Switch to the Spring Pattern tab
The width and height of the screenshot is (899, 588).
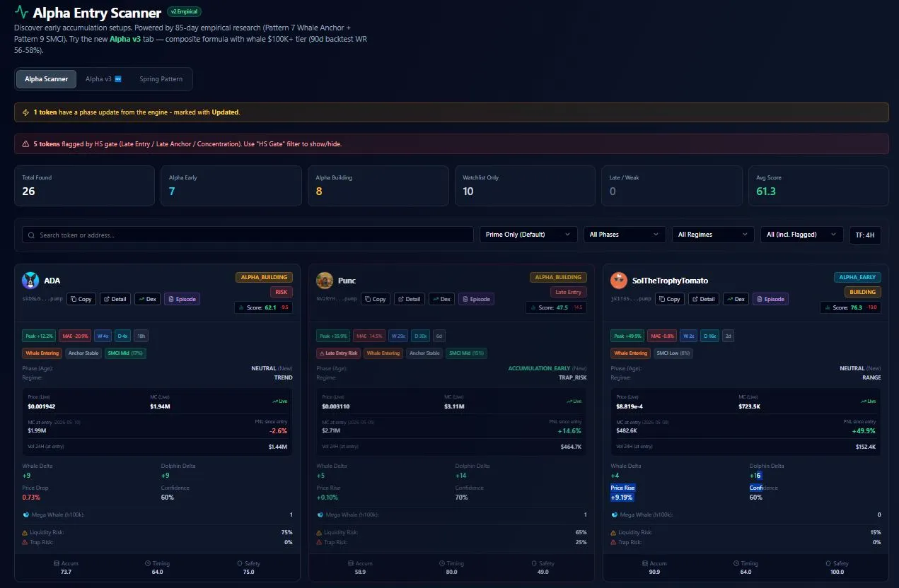(x=161, y=79)
